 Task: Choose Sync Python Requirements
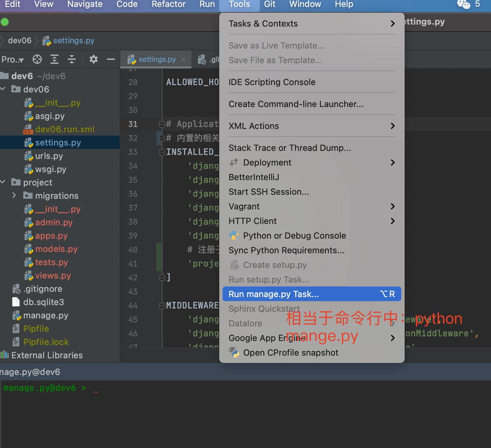[x=312, y=250]
